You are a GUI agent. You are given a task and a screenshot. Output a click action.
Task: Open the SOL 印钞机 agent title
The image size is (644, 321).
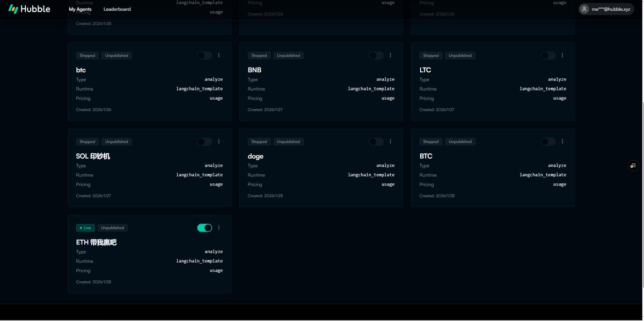[x=93, y=156]
